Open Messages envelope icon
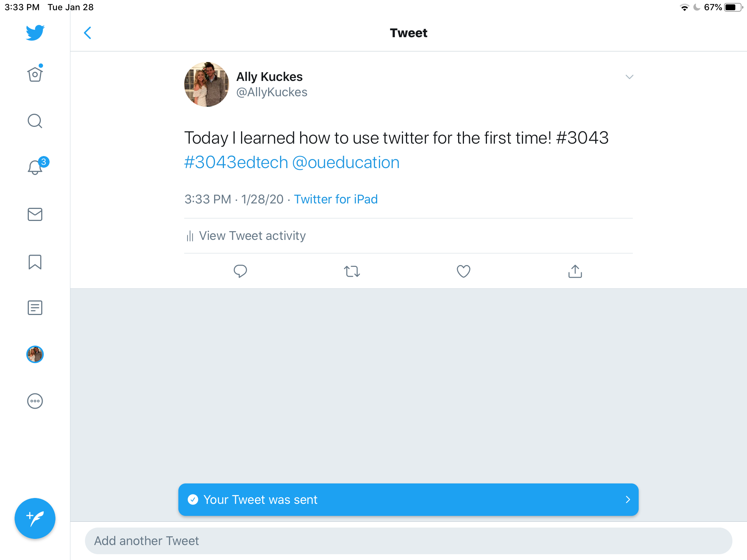The width and height of the screenshot is (747, 560). click(x=35, y=214)
